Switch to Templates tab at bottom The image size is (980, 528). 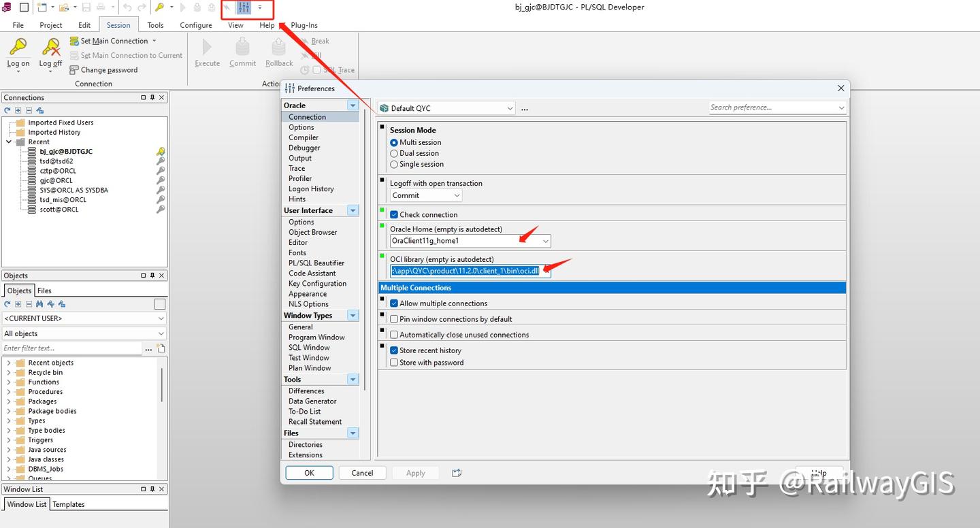click(x=69, y=504)
